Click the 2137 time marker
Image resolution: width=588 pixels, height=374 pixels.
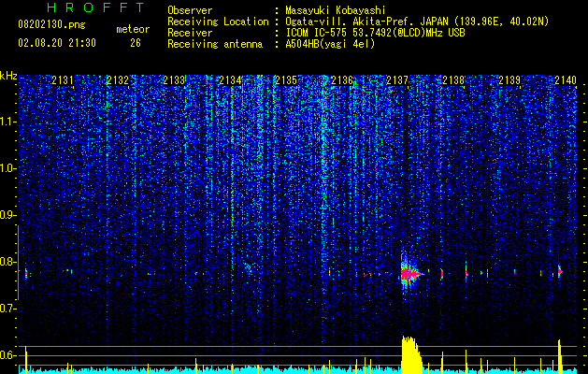point(397,80)
